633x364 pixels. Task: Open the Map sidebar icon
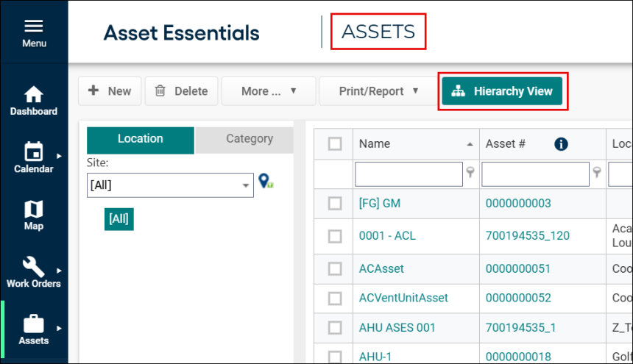click(x=34, y=210)
